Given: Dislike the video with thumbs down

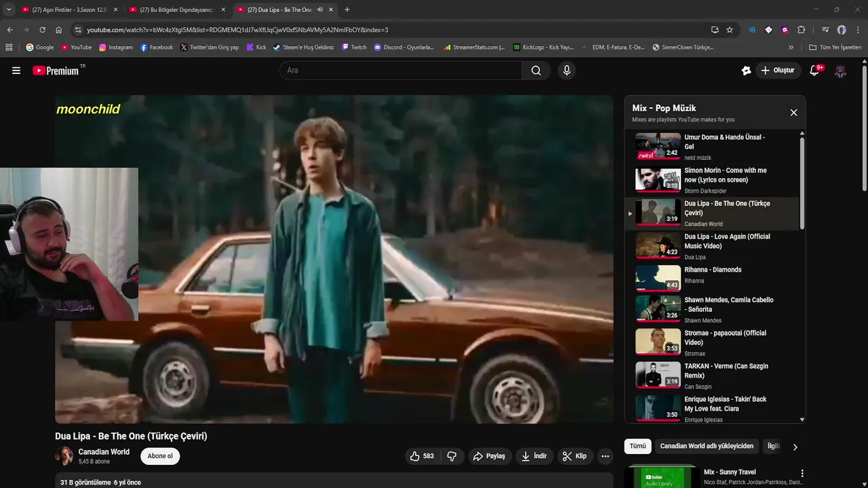Looking at the screenshot, I should (x=452, y=456).
